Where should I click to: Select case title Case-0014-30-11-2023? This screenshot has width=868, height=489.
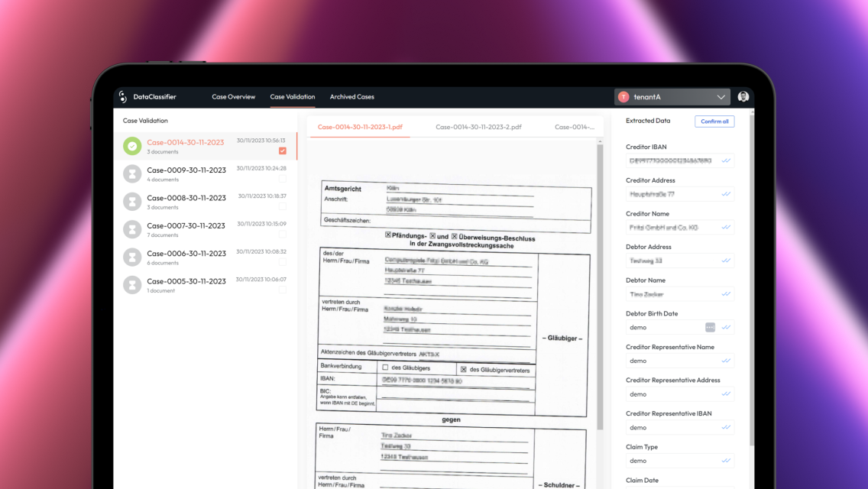(x=186, y=142)
